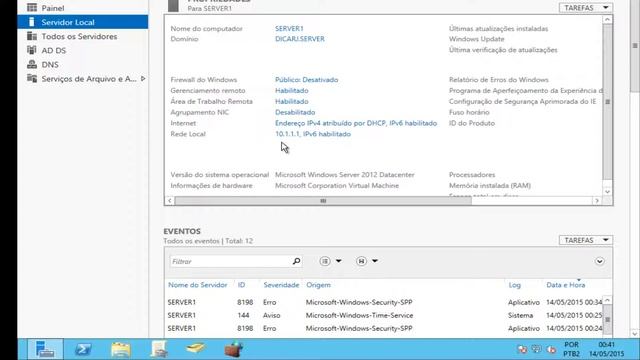Open the saved queries dropdown arrow
Screen dimensions: 640x360
coord(375,261)
